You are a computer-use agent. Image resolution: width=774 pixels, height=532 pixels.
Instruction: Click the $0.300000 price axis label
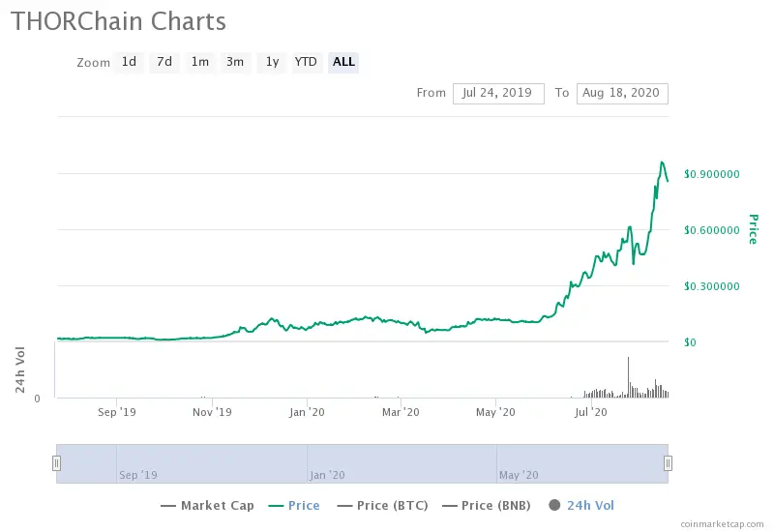point(712,286)
